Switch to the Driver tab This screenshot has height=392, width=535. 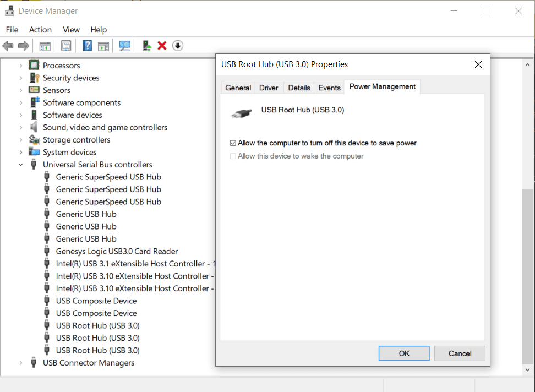[268, 87]
